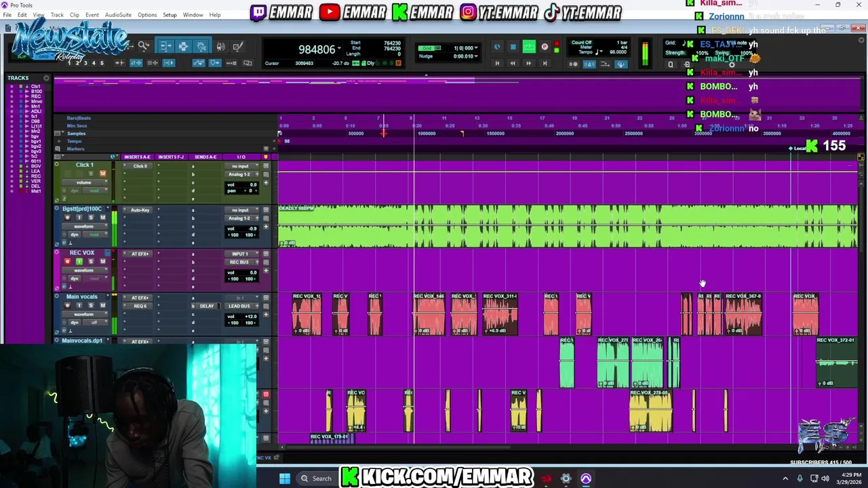Click the Online transport button
868x488 pixels.
click(x=497, y=47)
